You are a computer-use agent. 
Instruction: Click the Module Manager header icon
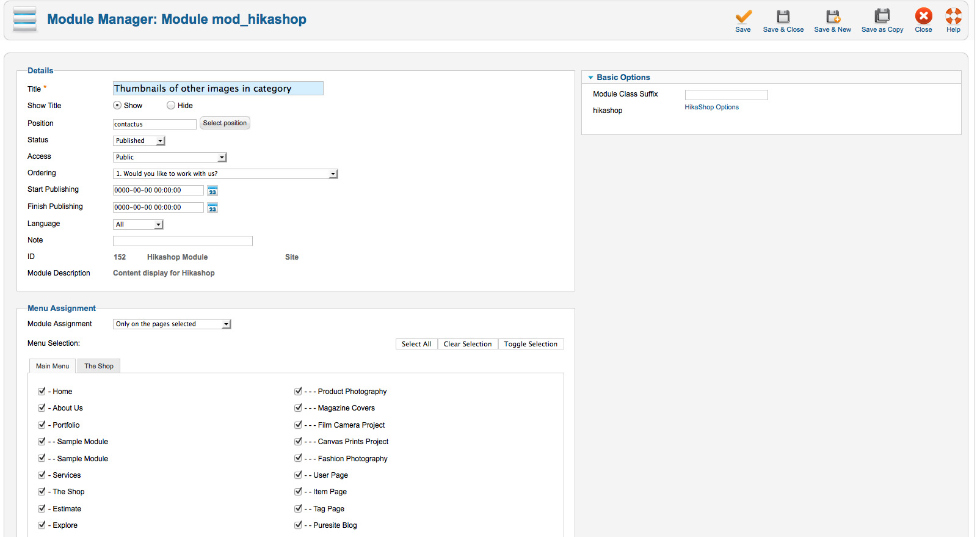point(25,20)
